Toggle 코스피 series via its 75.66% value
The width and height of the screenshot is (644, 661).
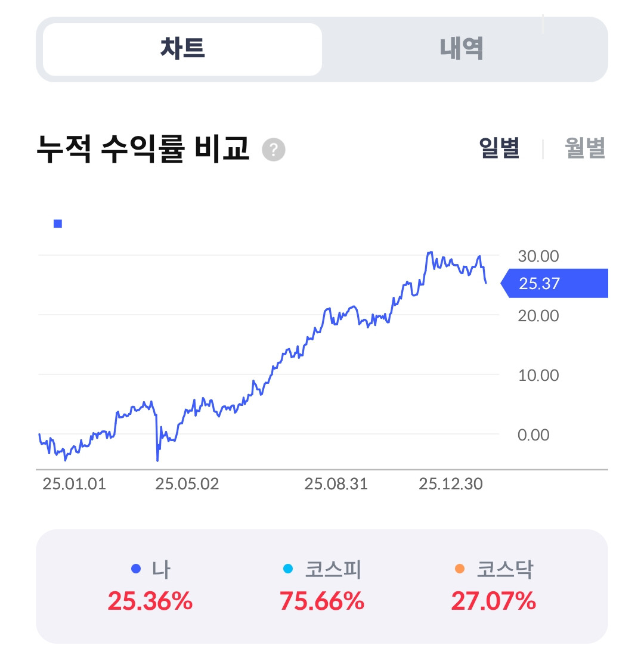pos(322,601)
